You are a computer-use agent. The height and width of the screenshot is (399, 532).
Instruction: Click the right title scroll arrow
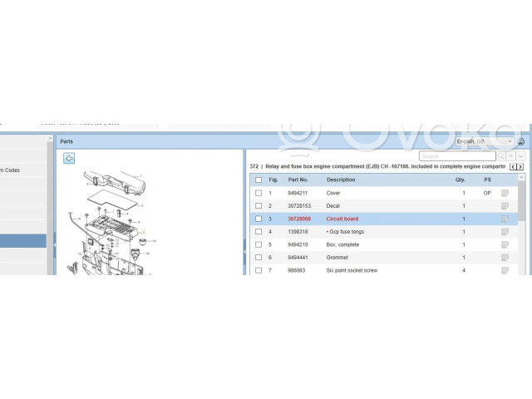click(x=520, y=166)
